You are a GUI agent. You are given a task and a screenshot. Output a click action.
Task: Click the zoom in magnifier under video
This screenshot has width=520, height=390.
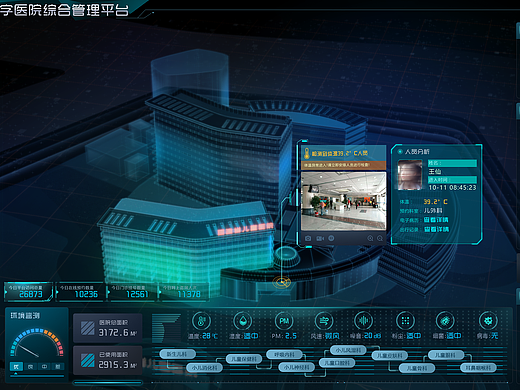coord(370,238)
